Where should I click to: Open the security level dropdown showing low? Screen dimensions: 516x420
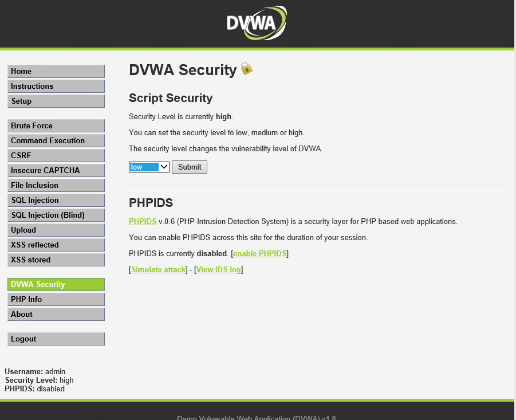(149, 167)
